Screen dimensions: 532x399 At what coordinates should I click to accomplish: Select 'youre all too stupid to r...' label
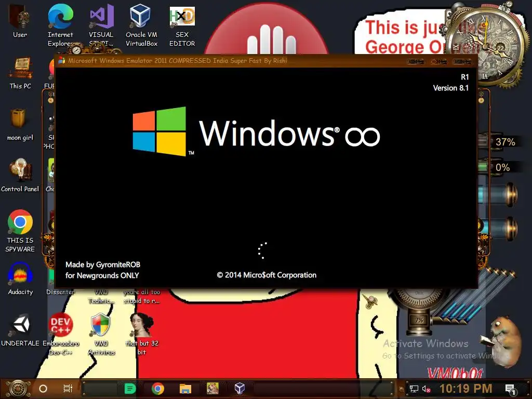click(x=142, y=296)
